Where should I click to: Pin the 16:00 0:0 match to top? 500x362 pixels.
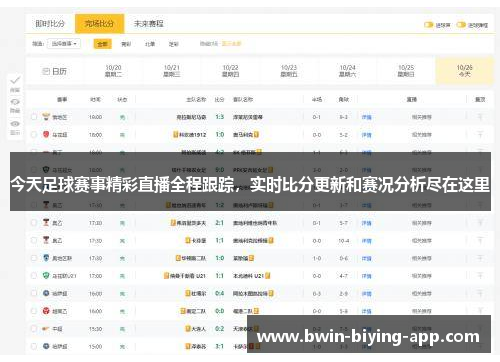click(x=480, y=311)
